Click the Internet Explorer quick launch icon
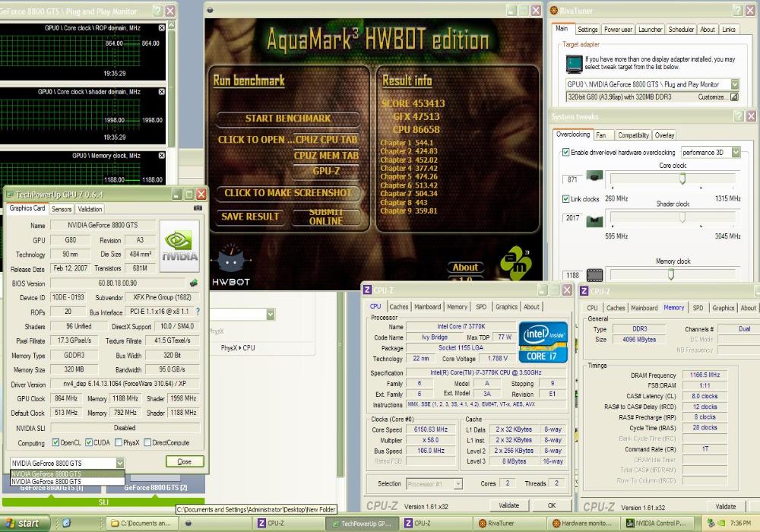Screen dimensions: 760x532 pyautogui.click(x=67, y=523)
